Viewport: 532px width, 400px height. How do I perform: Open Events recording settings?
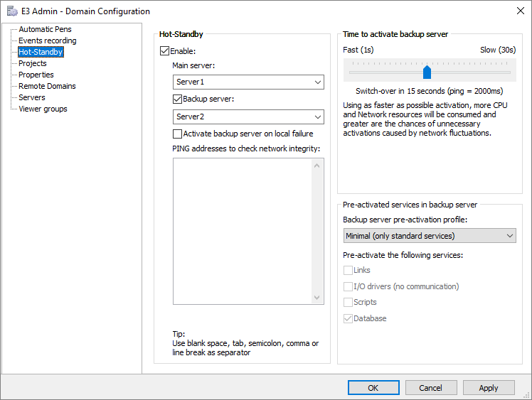point(47,40)
